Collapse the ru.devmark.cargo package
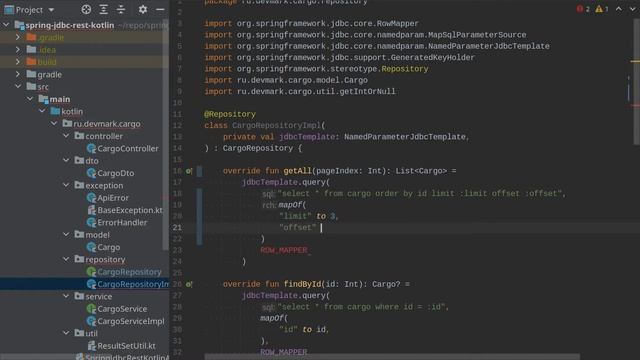 point(54,123)
